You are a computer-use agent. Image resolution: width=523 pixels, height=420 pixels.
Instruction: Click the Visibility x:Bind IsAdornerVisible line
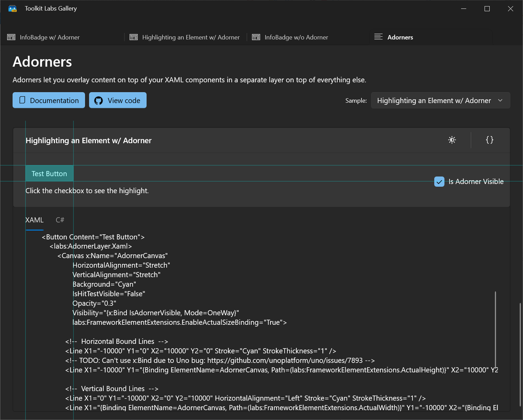[x=156, y=313]
